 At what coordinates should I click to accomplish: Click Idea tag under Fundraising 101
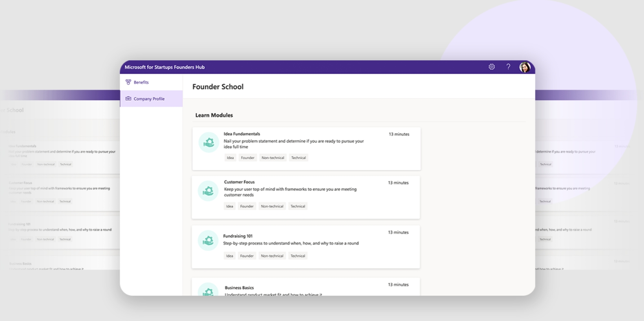(x=230, y=256)
